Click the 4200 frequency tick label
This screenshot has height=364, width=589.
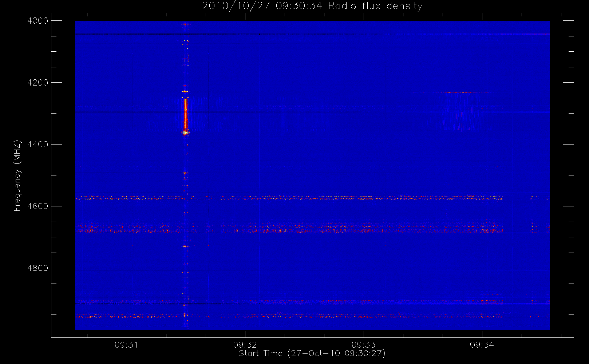38,83
